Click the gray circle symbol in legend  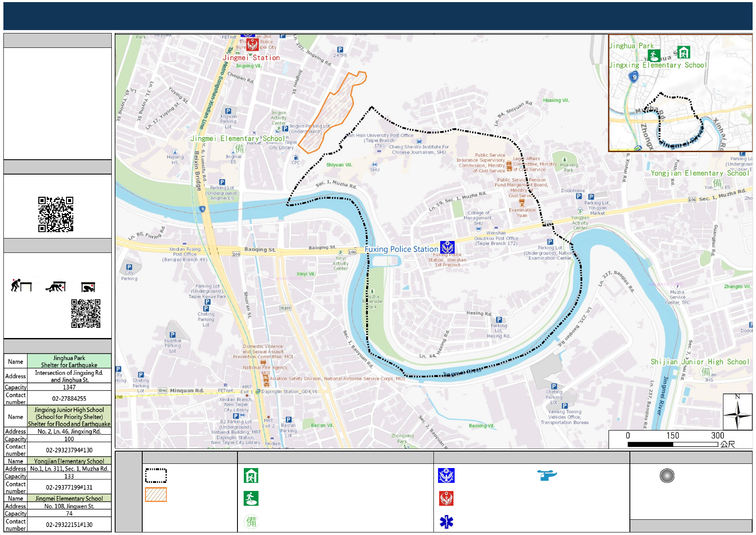coord(667,476)
